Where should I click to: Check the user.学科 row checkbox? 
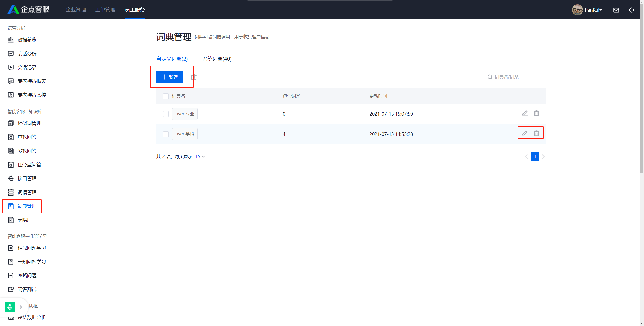click(166, 134)
